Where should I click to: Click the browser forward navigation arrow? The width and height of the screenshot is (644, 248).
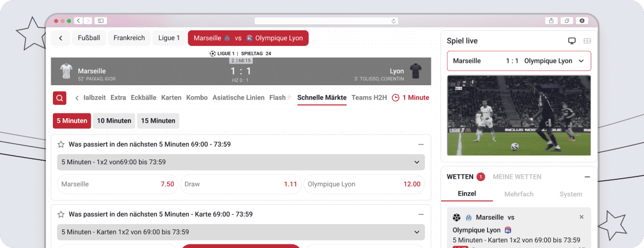coord(88,20)
